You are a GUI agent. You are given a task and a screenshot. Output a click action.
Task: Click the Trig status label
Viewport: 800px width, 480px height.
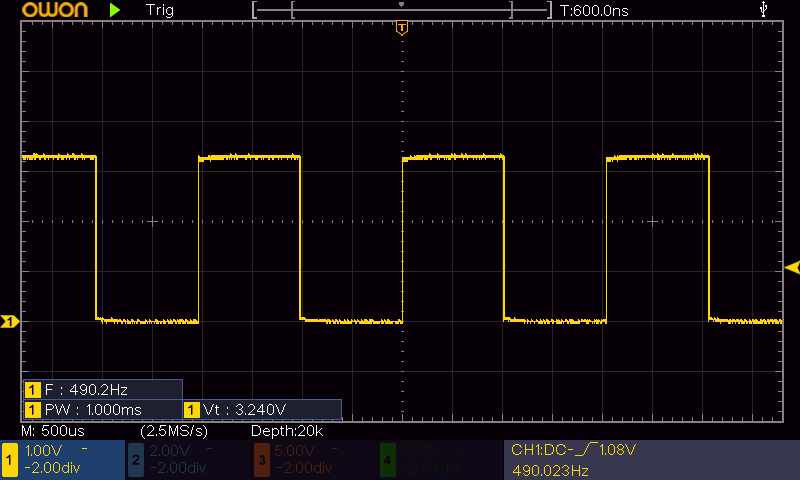point(162,10)
